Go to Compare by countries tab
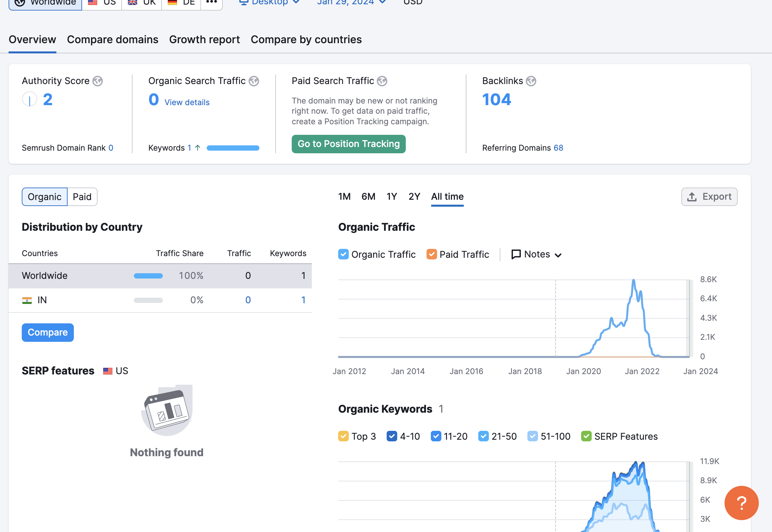This screenshot has width=772, height=532. (x=306, y=40)
